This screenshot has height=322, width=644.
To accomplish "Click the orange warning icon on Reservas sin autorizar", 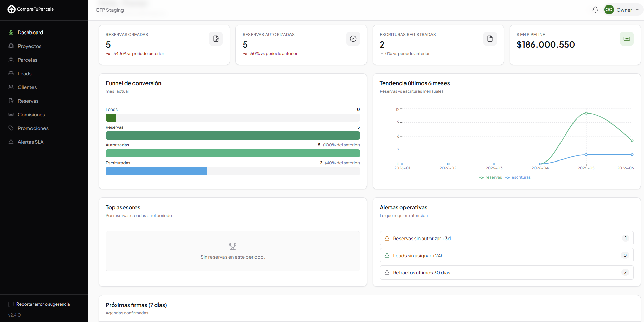I will point(387,238).
